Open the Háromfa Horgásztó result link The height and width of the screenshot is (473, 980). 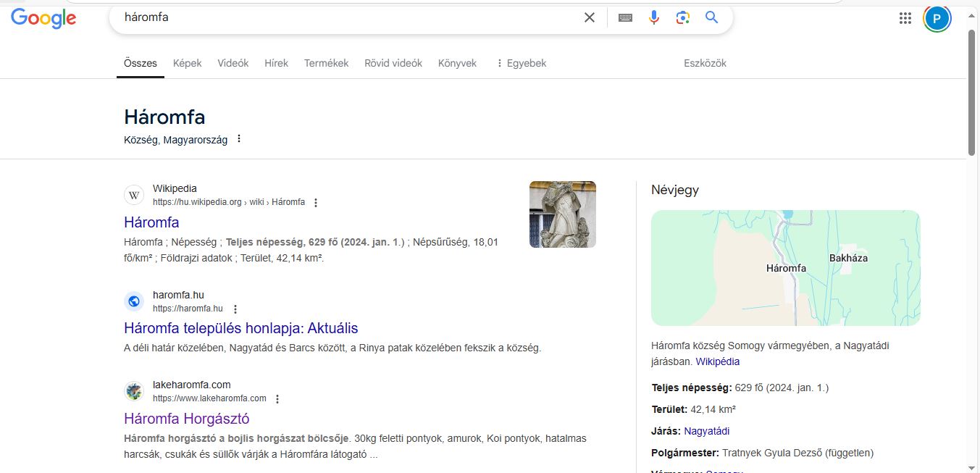(x=186, y=419)
